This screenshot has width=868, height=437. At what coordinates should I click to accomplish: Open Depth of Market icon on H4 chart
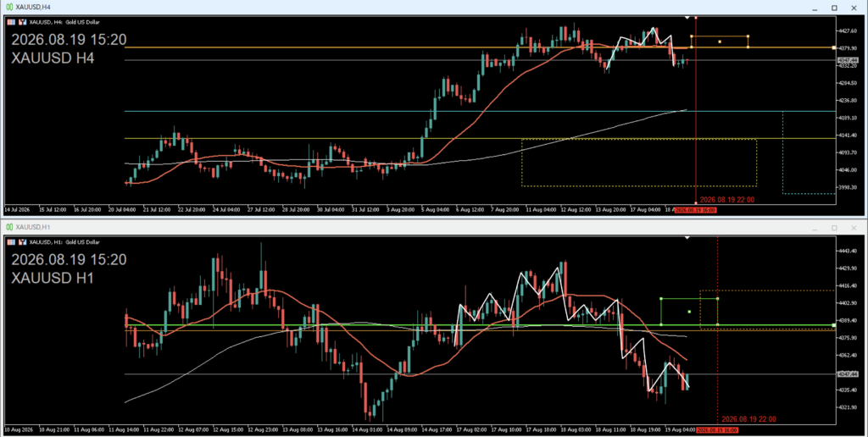[x=23, y=22]
